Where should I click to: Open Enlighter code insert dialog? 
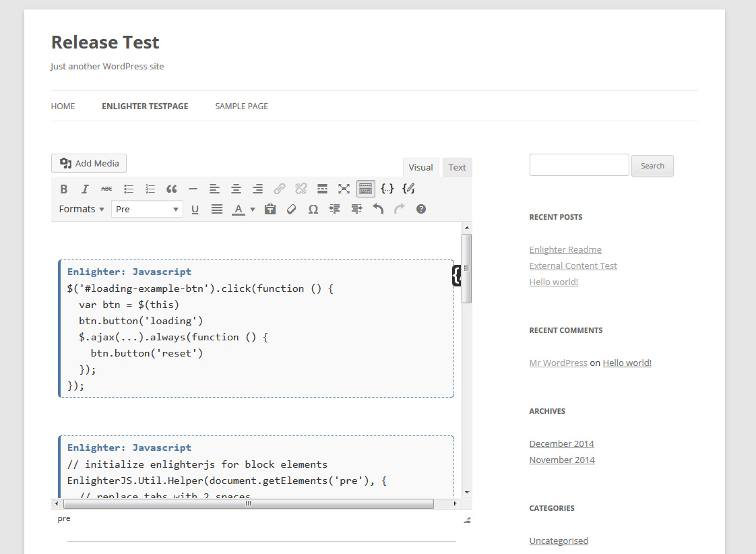[x=387, y=189]
